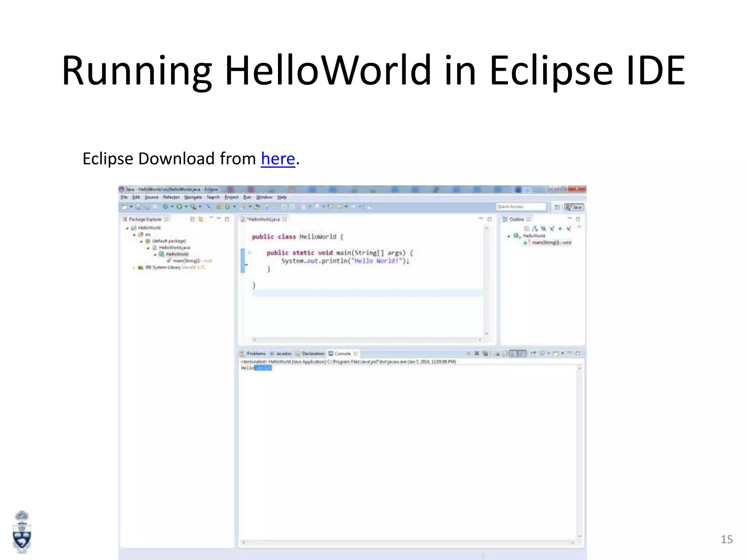Click the editor vertical scrollbar
Viewport: 747px width, 560px height.
click(486, 280)
